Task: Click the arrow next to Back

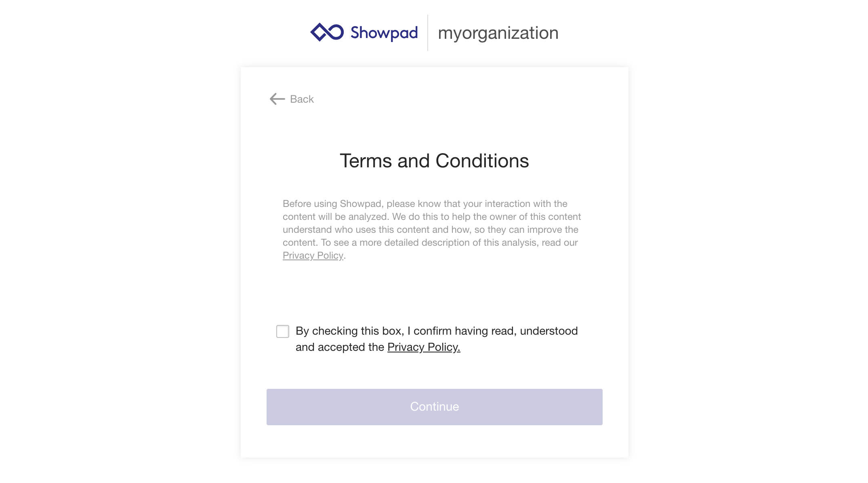Action: [277, 99]
